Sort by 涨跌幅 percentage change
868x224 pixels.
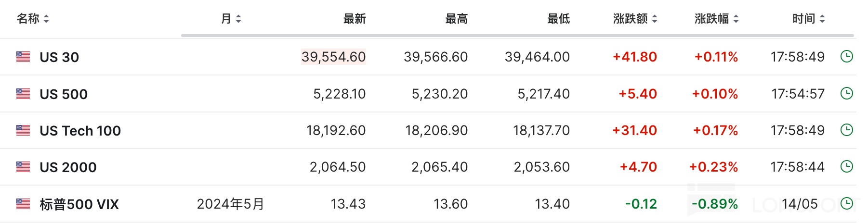point(716,19)
